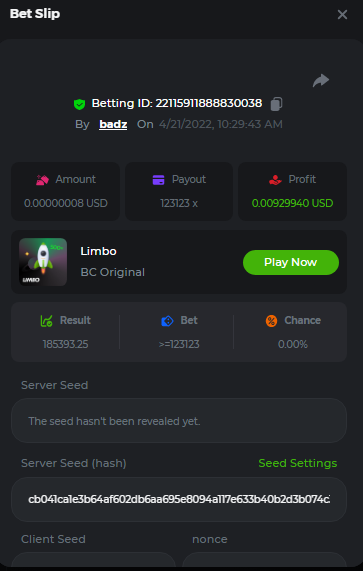Click the blue Bet tag icon
Viewport: 363px width, 571px height.
point(167,321)
